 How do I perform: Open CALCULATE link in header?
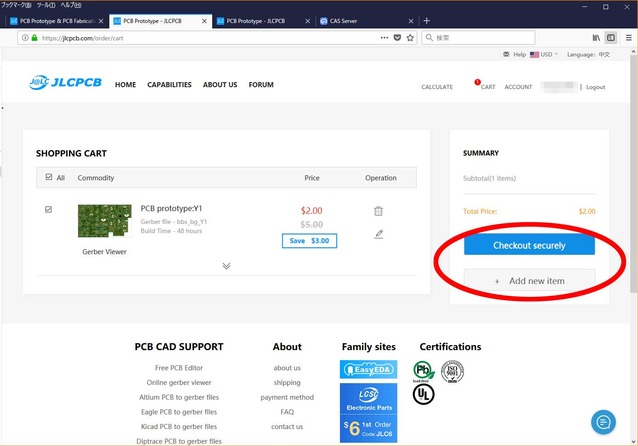click(x=437, y=87)
